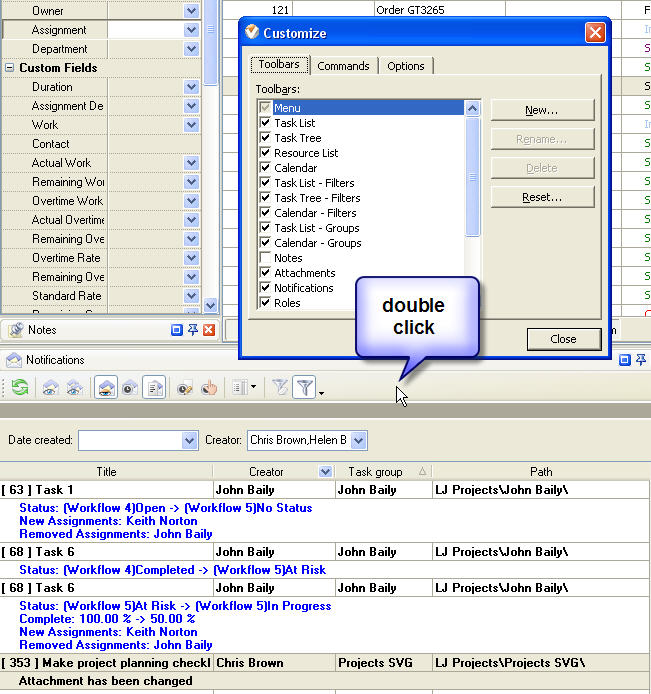Close the Notes panel with red X
651x694 pixels.
[209, 330]
